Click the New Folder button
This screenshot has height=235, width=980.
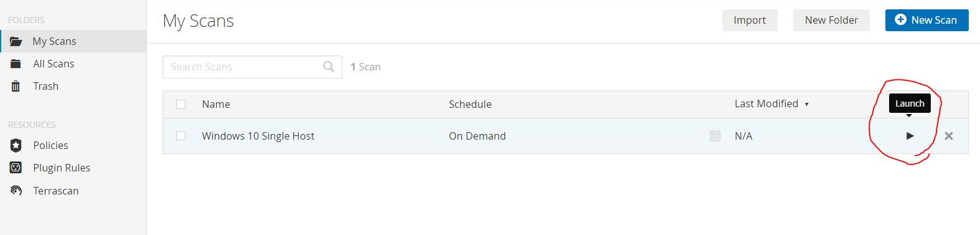[x=831, y=20]
